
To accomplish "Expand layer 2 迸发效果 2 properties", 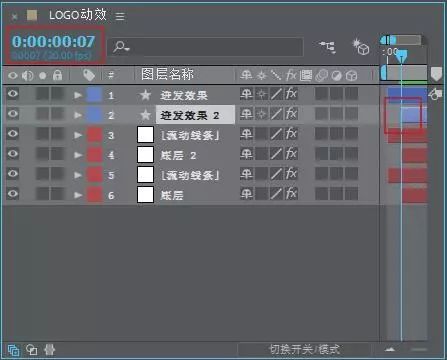I will pyautogui.click(x=78, y=115).
